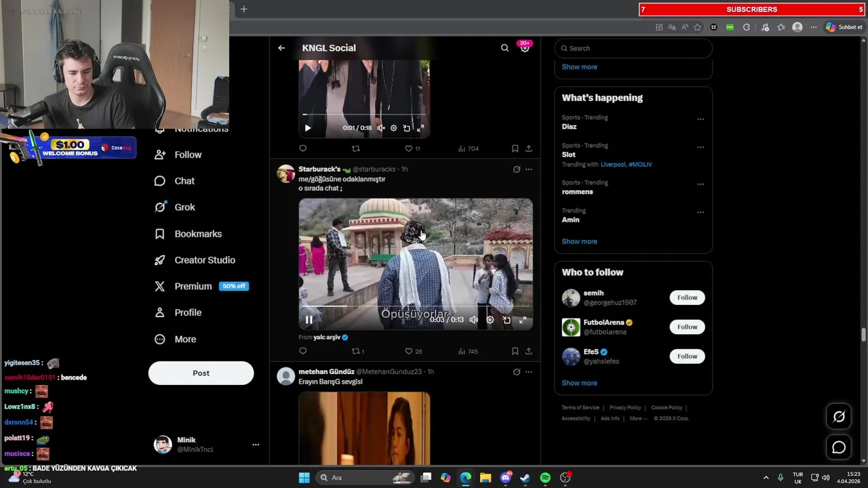Open the floating Grok button
This screenshot has width=868, height=488.
click(839, 417)
